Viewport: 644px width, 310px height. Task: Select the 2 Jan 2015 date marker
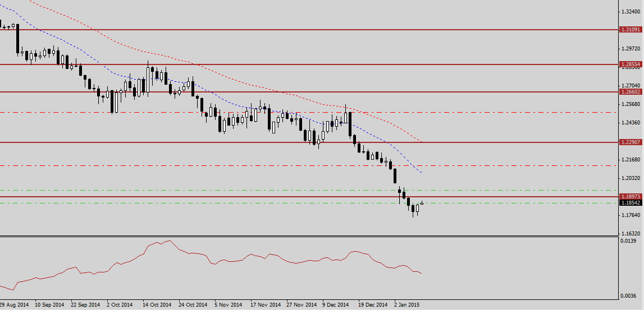coord(407,305)
